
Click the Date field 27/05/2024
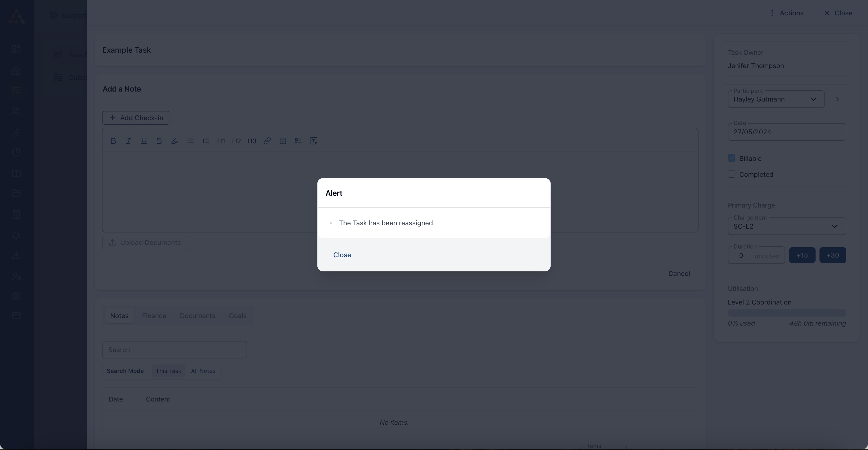tap(787, 132)
